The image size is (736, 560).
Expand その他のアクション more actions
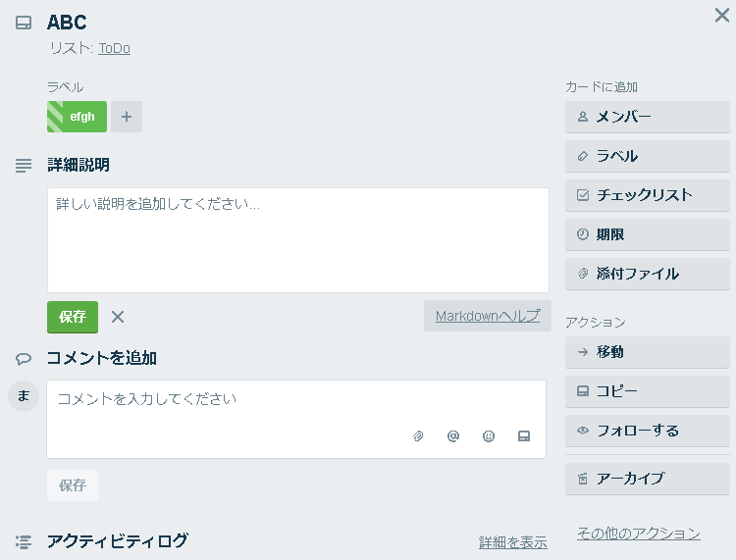click(639, 534)
